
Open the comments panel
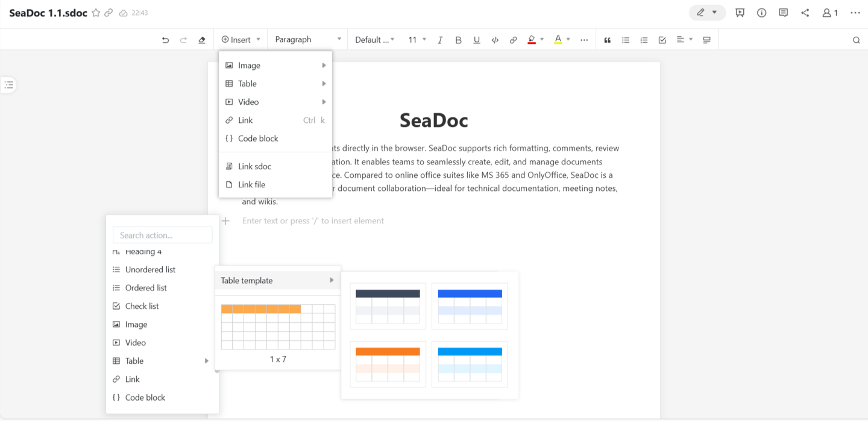pyautogui.click(x=784, y=13)
